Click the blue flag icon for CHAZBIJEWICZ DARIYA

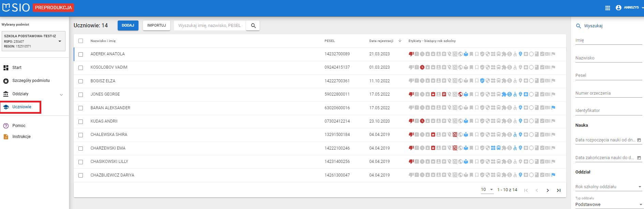[553, 175]
